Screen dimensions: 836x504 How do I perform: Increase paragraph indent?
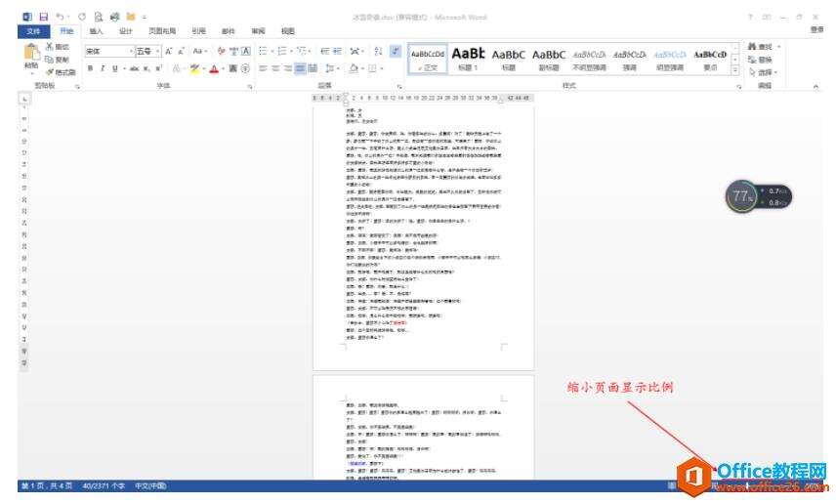pyautogui.click(x=337, y=51)
